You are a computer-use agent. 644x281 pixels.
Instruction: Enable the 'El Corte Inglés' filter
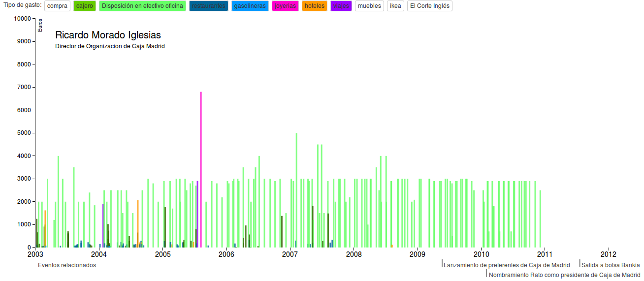click(x=429, y=6)
